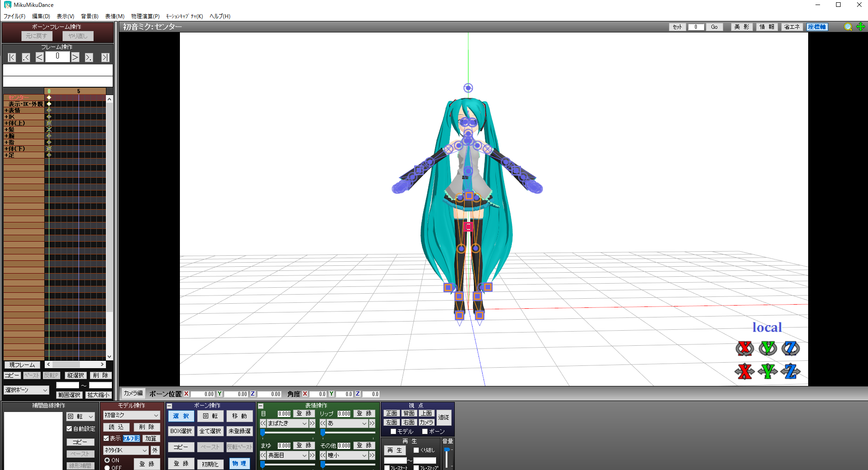Image resolution: width=868 pixels, height=470 pixels.
Task: Toggle 表示 model display checkbox
Action: [x=106, y=438]
